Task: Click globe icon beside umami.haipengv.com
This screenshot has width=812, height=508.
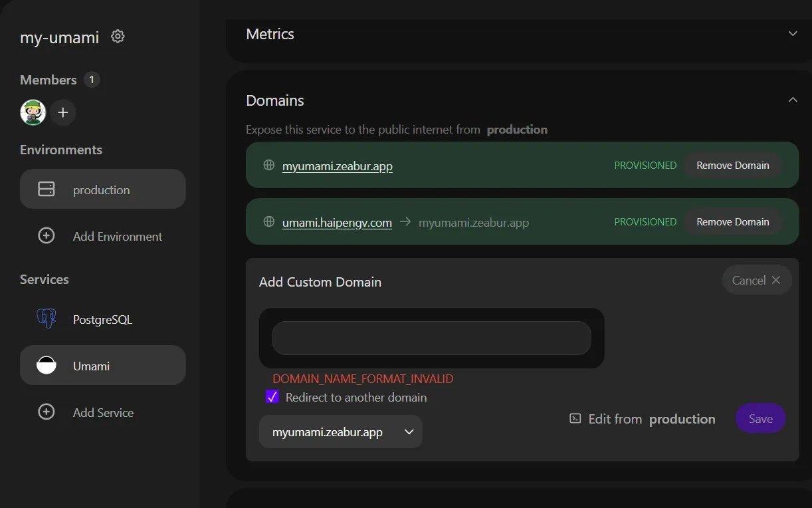Action: click(x=269, y=221)
